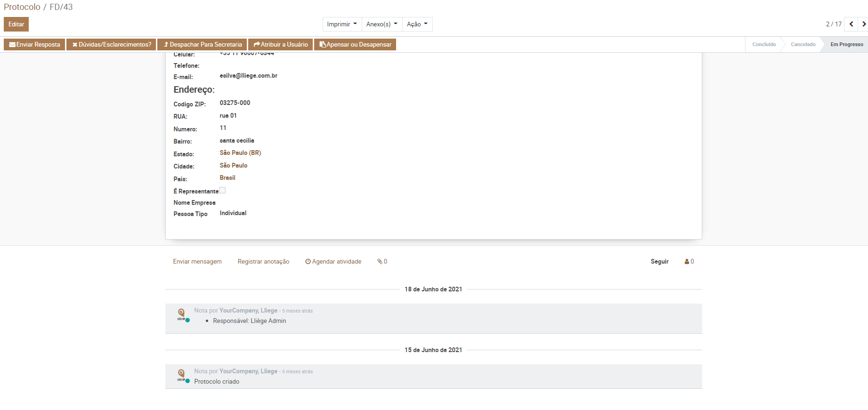Open the Anexo(s) dropdown menu
Viewport: 868px width, 410px height.
(381, 24)
